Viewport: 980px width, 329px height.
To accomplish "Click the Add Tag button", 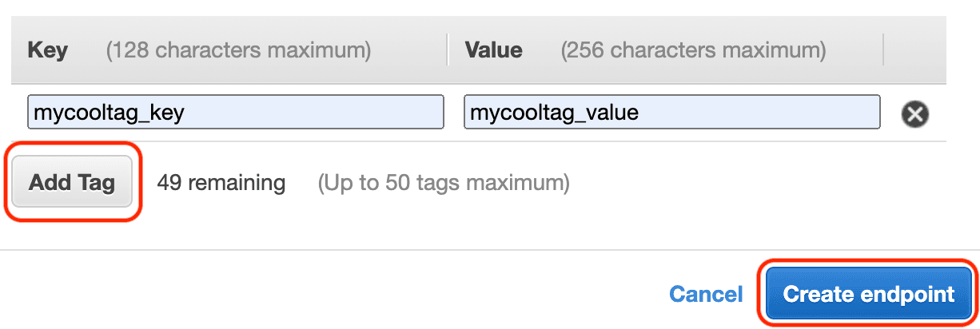I will pyautogui.click(x=72, y=183).
